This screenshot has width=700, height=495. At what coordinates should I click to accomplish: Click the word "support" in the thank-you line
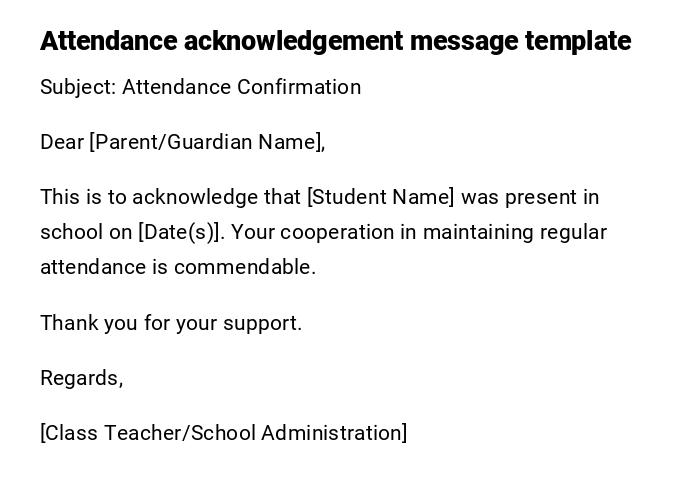click(x=264, y=323)
